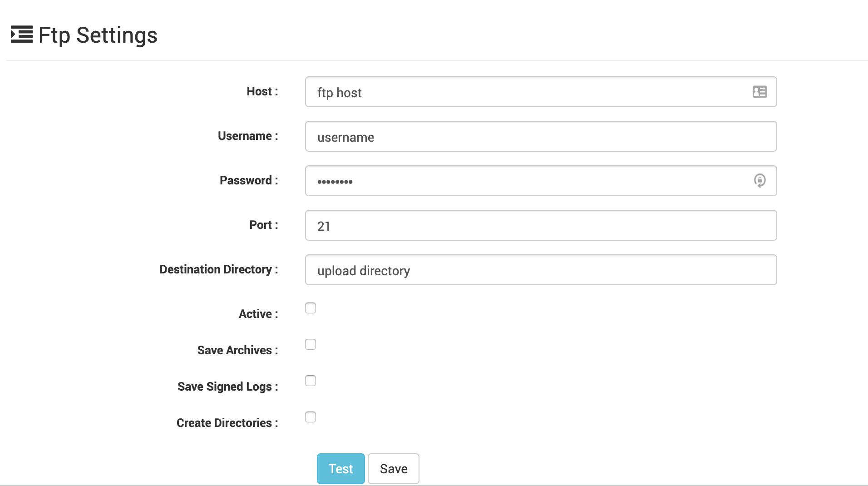The image size is (868, 486).
Task: Tick the Save Archives checkbox
Action: [311, 344]
